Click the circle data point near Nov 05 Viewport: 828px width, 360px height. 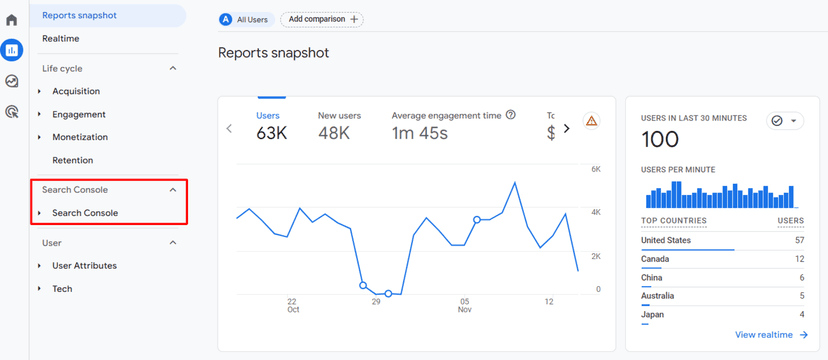coord(477,220)
